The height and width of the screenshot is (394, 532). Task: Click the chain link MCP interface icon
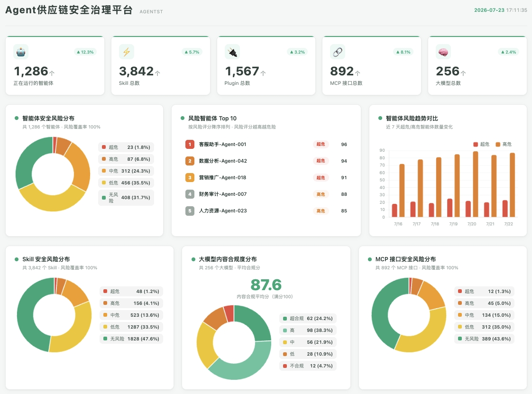pyautogui.click(x=338, y=52)
